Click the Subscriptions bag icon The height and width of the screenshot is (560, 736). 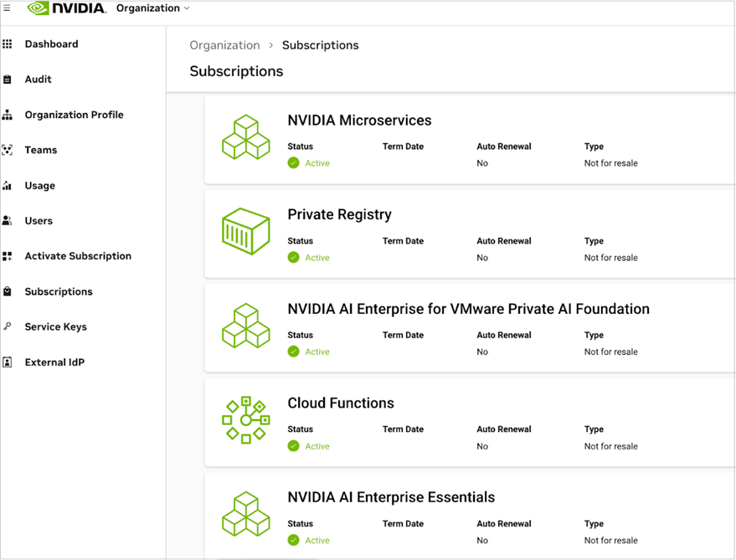pyautogui.click(x=8, y=292)
